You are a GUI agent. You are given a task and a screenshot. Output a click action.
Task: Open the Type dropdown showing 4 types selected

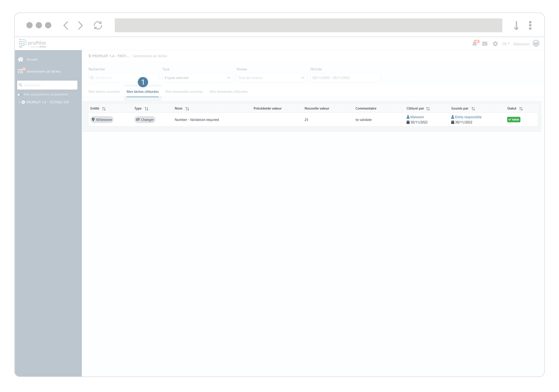click(197, 78)
